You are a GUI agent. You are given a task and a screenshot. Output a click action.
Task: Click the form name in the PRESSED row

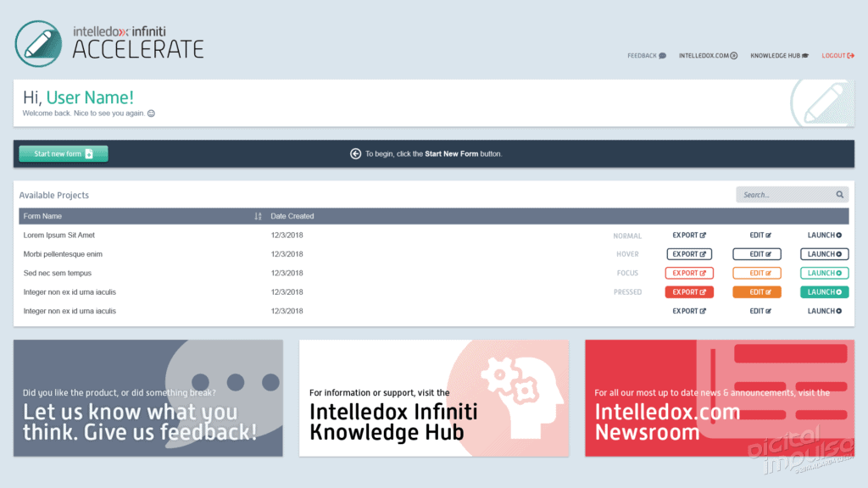70,292
